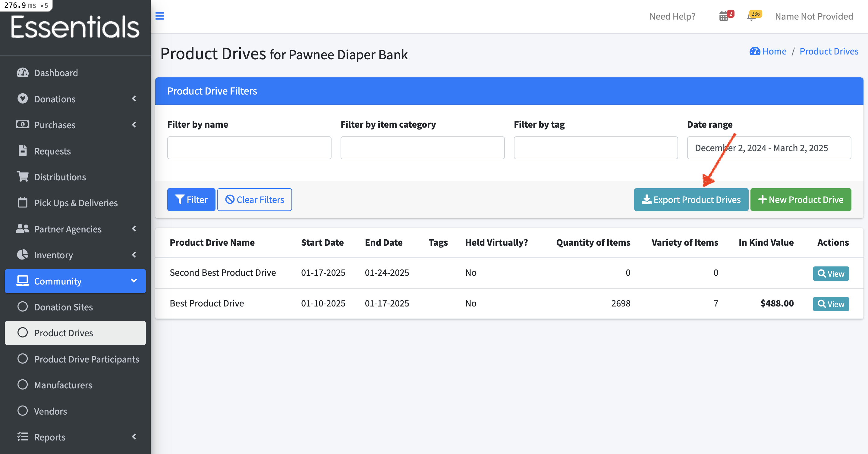The image size is (868, 454).
Task: Open the Requests page
Action: pos(75,151)
